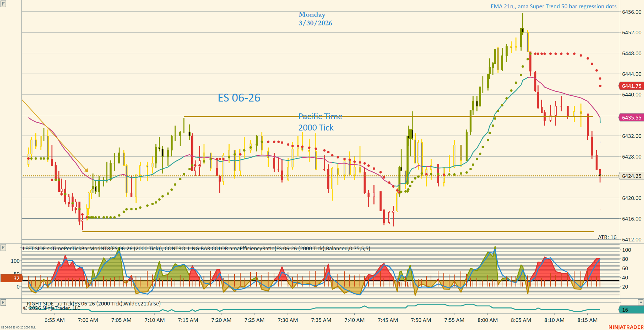The height and width of the screenshot is (330, 644).
Task: Click the 6456.00 price axis label
Action: (x=632, y=12)
